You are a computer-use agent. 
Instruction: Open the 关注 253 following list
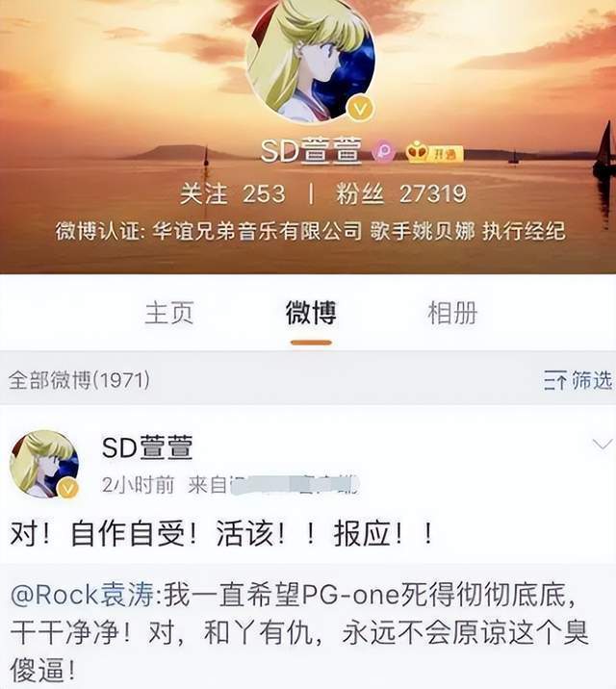point(232,193)
